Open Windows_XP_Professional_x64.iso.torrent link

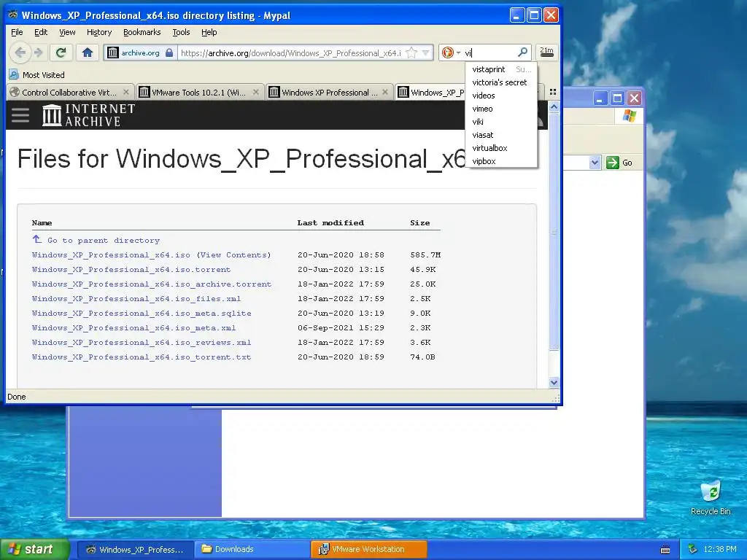(131, 270)
